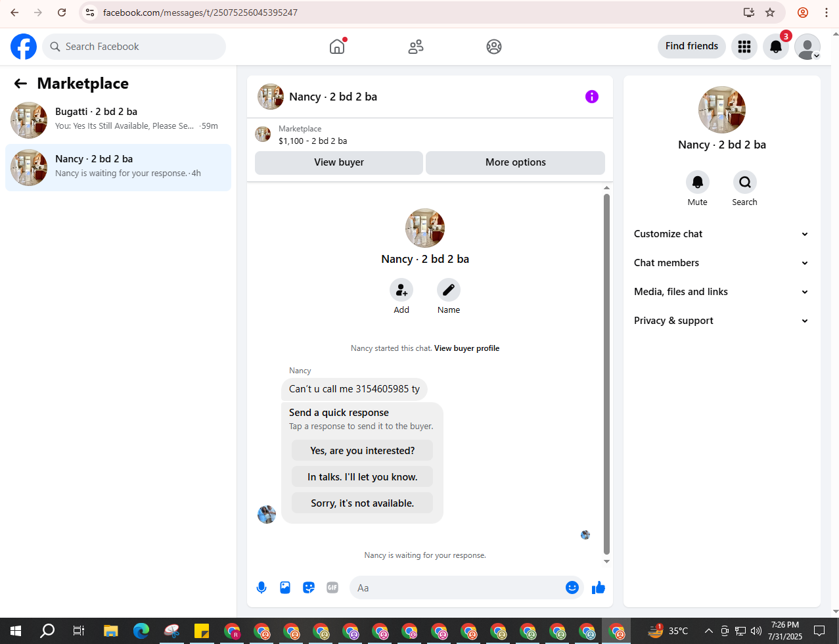Mute this conversation with bell icon
839x644 pixels.
698,182
